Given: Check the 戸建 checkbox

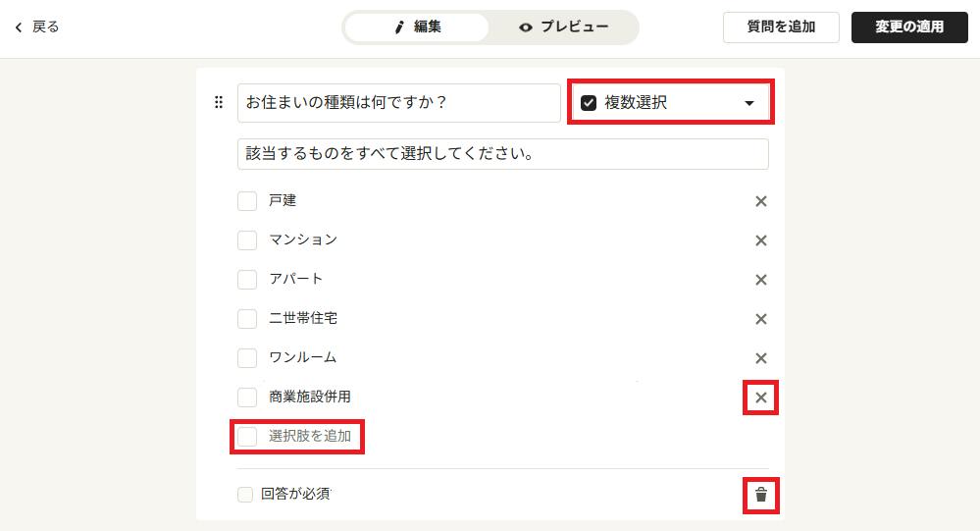Looking at the screenshot, I should (x=247, y=201).
